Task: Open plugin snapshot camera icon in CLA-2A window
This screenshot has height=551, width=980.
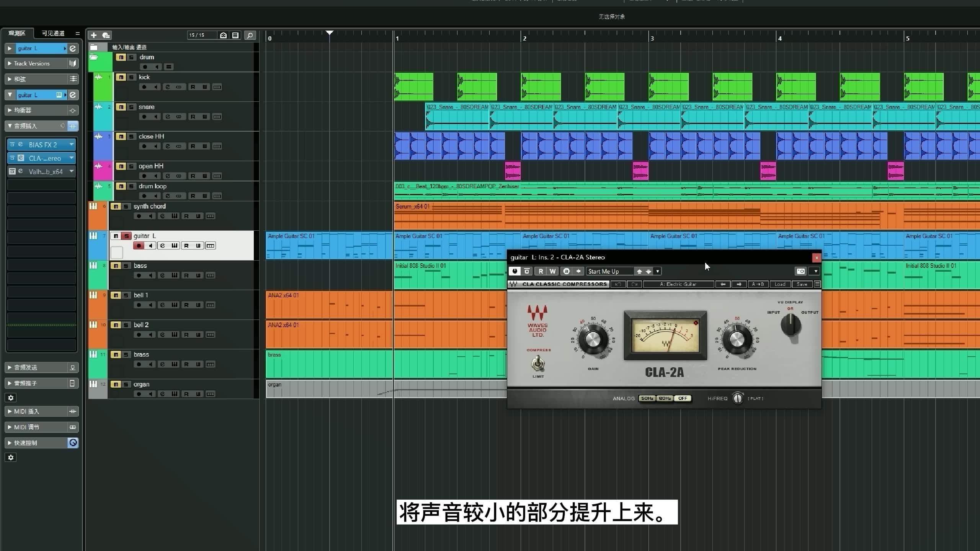Action: coord(801,271)
